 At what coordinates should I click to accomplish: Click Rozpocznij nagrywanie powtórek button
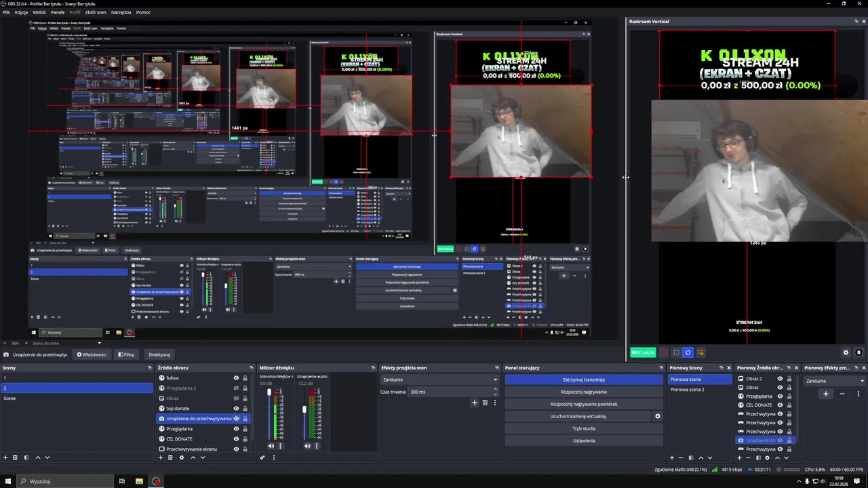click(584, 404)
